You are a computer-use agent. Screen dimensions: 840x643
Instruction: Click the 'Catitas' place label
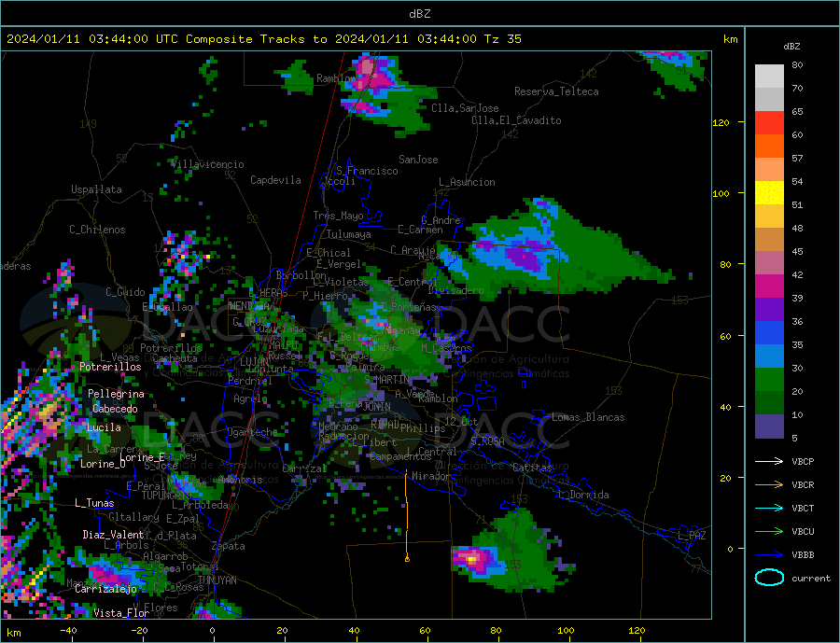click(532, 468)
